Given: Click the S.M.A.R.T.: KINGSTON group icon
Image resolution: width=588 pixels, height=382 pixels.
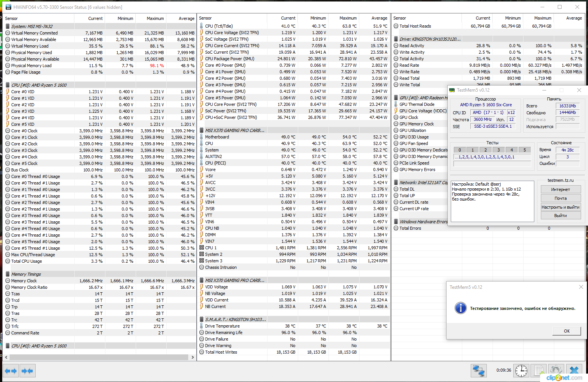Looking at the screenshot, I should [202, 319].
